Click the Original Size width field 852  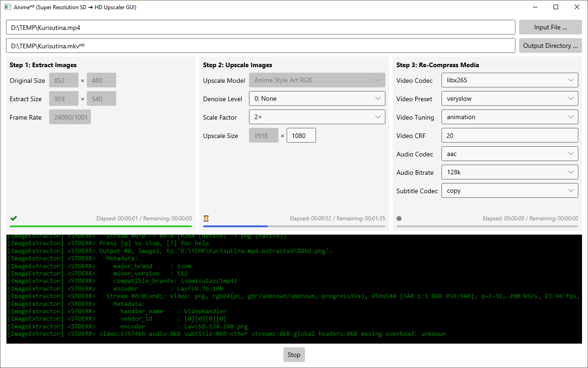(64, 80)
